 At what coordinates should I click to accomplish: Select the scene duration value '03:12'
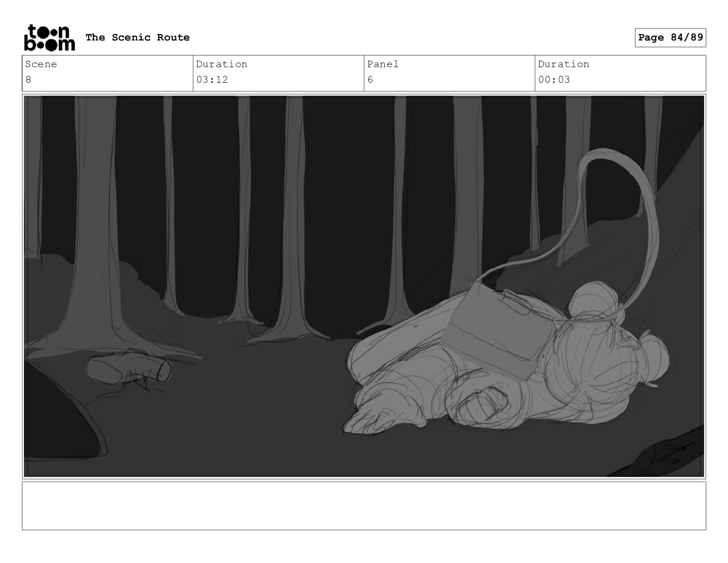tap(212, 80)
